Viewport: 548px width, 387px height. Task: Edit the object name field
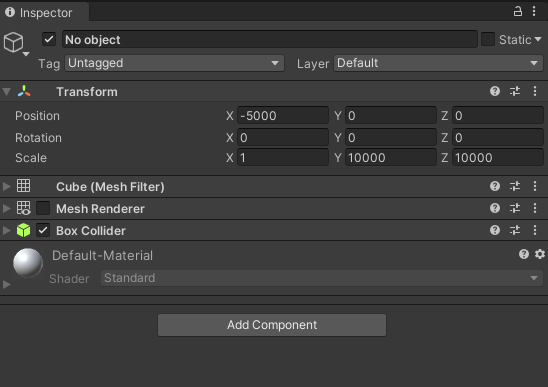[x=270, y=39]
